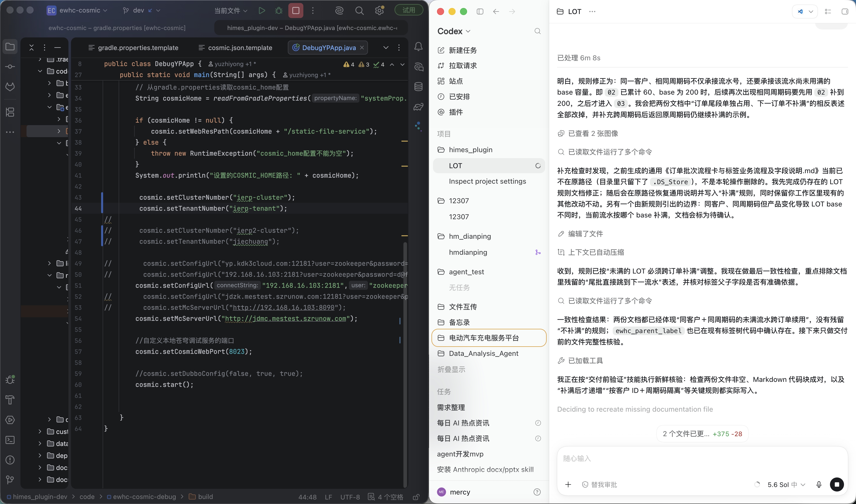
Task: Run the current file with play icon
Action: click(x=262, y=11)
